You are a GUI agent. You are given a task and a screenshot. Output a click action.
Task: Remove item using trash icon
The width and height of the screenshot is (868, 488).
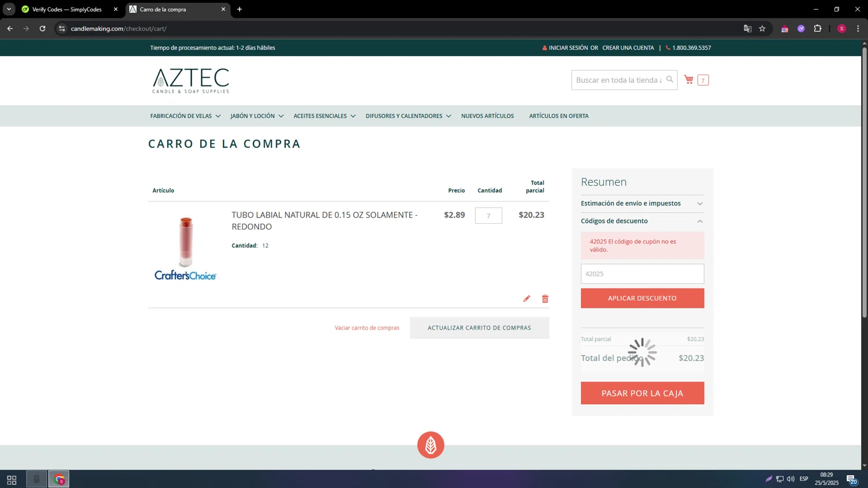point(545,299)
